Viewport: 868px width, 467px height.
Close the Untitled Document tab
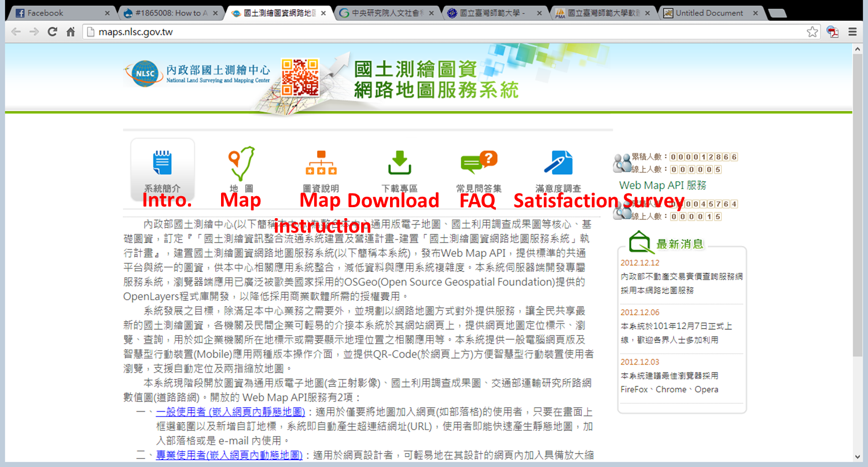pyautogui.click(x=756, y=13)
